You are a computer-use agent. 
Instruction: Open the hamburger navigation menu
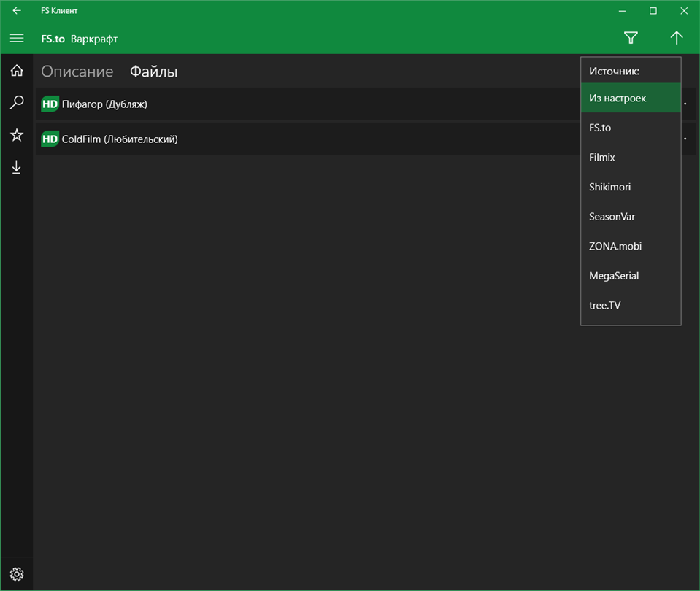(17, 39)
